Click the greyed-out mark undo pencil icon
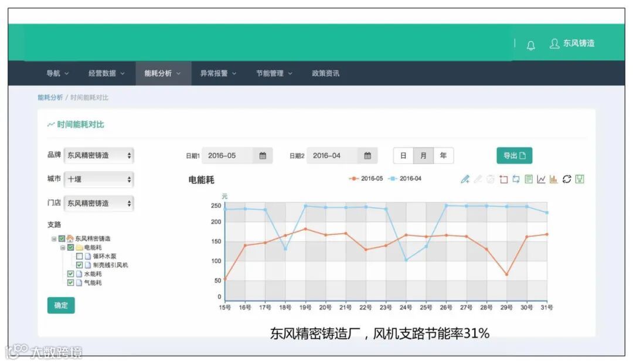 coord(478,179)
